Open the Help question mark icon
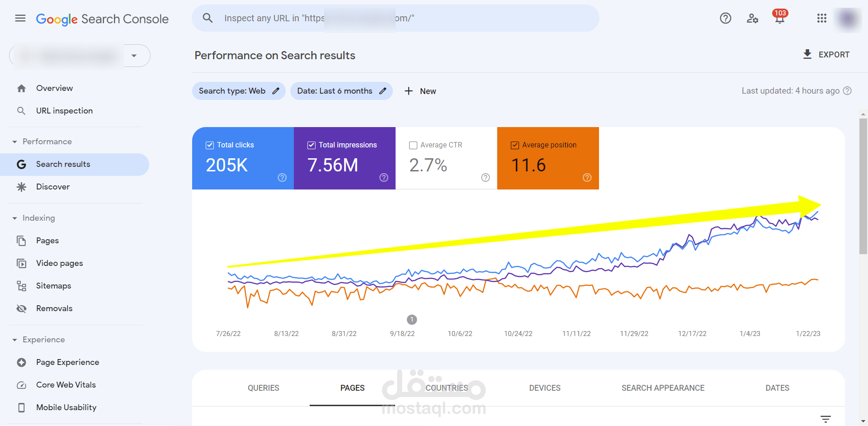868x426 pixels. pyautogui.click(x=726, y=18)
